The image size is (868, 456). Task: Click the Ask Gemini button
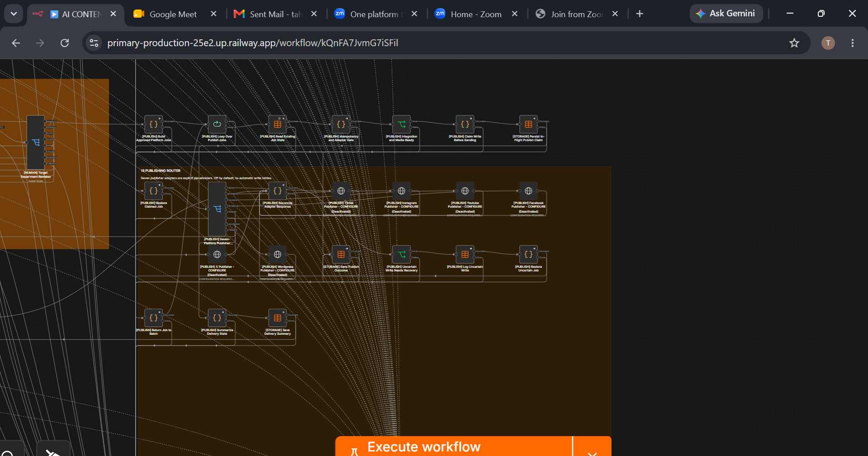[x=726, y=14]
